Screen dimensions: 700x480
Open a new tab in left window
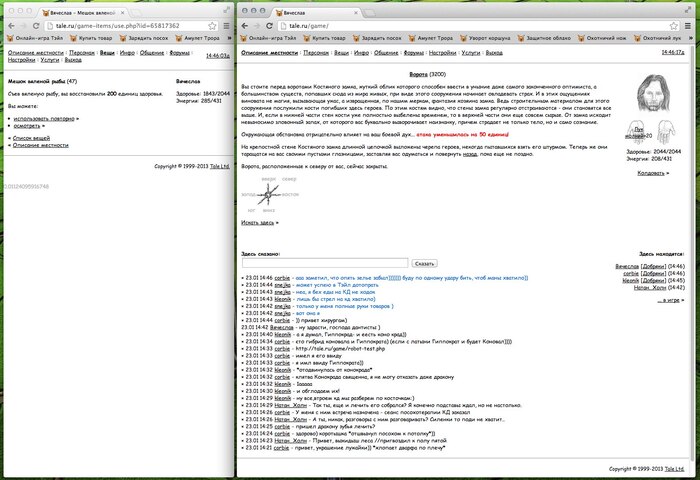136,13
